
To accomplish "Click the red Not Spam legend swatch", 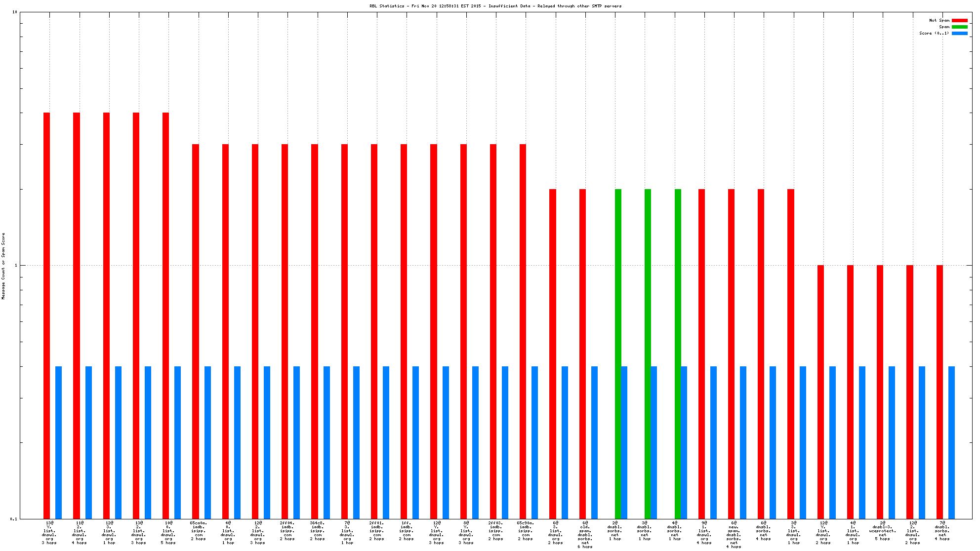I will pos(959,21).
